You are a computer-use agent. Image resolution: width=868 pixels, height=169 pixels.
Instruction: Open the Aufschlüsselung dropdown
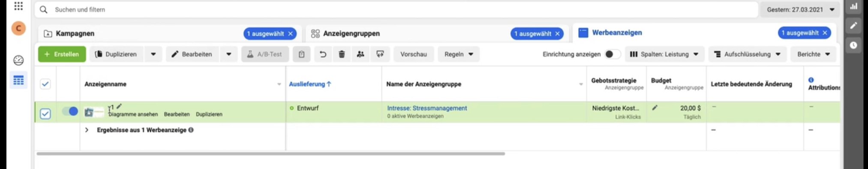tap(747, 54)
